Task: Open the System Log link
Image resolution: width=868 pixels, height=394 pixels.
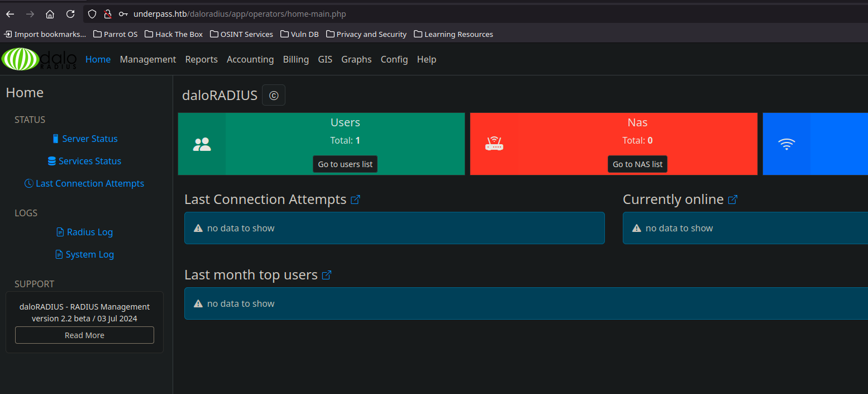Action: click(90, 254)
